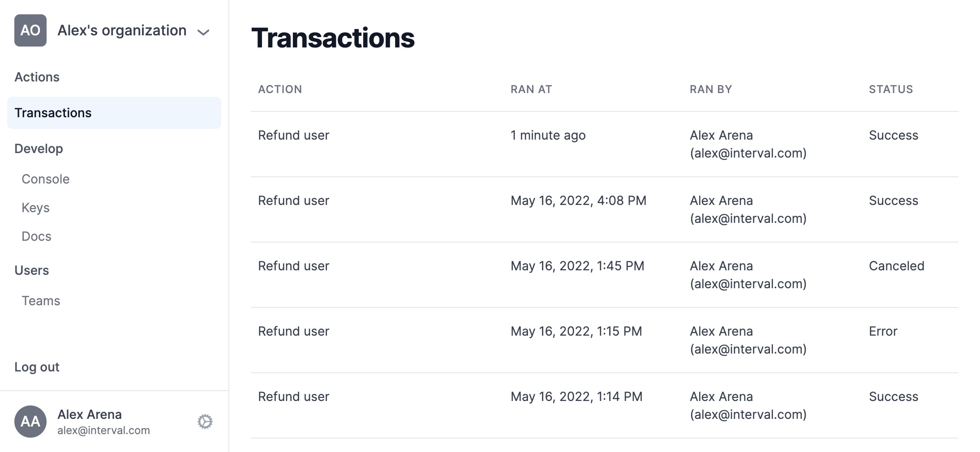
Task: Navigate to Keys
Action: [35, 208]
